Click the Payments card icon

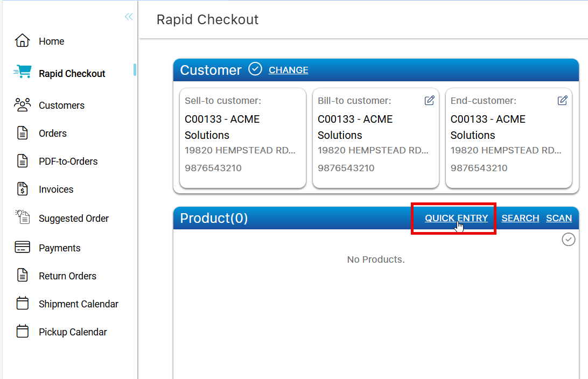click(22, 248)
